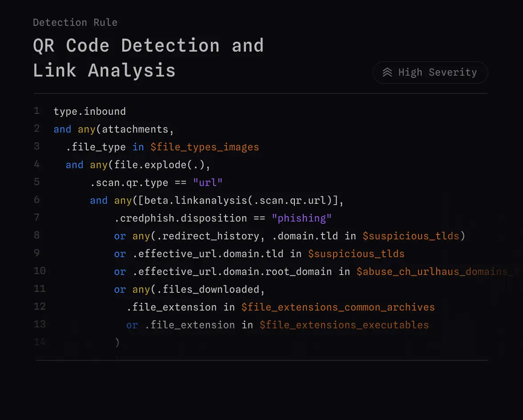Screen dimensions: 523x420
Task: Select the $file_extensions_executables variable
Action: (x=344, y=325)
